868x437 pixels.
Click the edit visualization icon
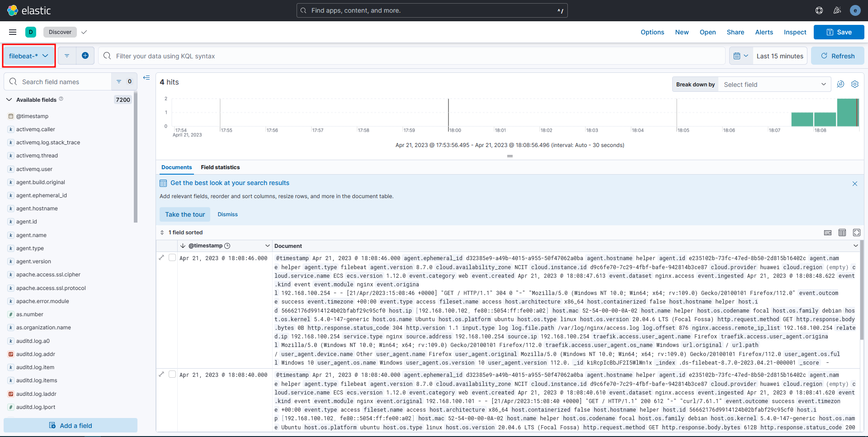(x=840, y=84)
